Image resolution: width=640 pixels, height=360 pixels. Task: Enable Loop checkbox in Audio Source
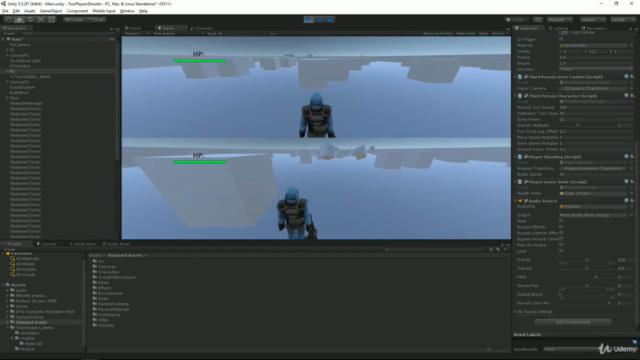point(561,251)
